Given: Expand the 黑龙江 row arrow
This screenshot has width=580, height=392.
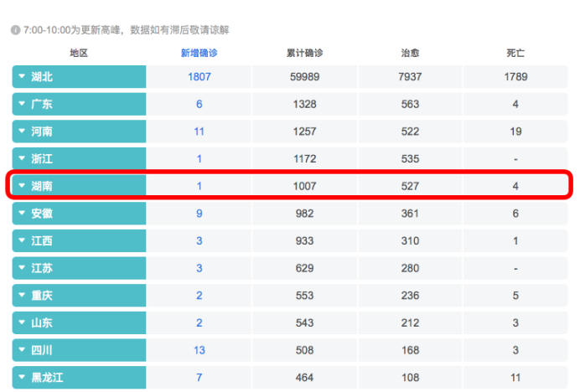Looking at the screenshot, I should pos(22,377).
